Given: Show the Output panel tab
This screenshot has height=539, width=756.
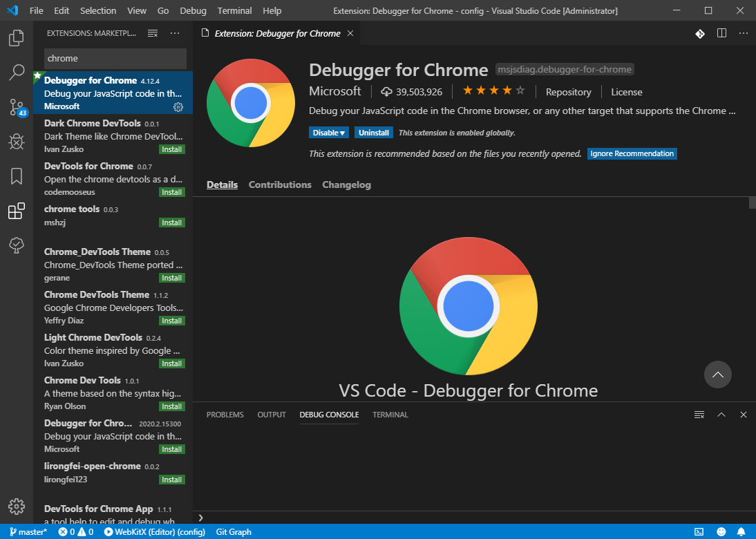Looking at the screenshot, I should (x=272, y=415).
